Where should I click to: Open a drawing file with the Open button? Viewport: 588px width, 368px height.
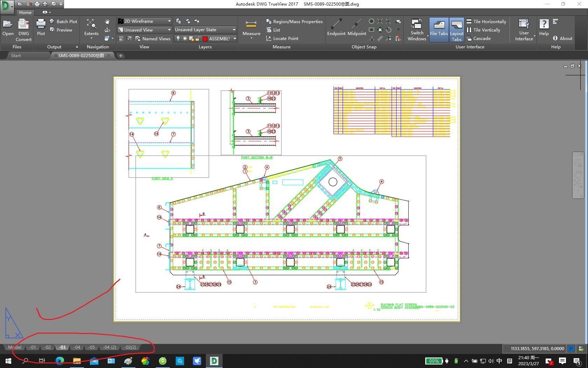[8, 28]
